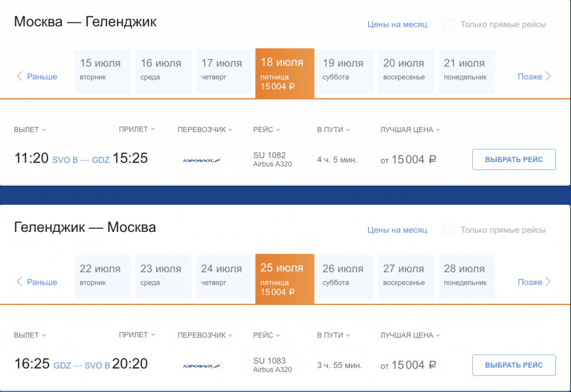Click Aeroflot logo on SU 1082 flight
Screen dimensions: 571x392
tap(202, 160)
